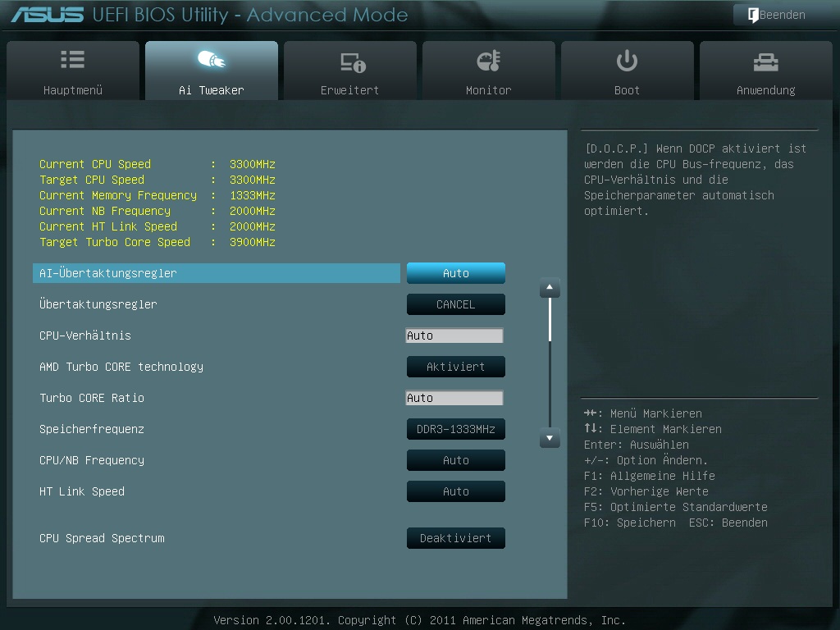
Task: Open CPU/NB Frequency Auto dropdown
Action: click(x=456, y=460)
